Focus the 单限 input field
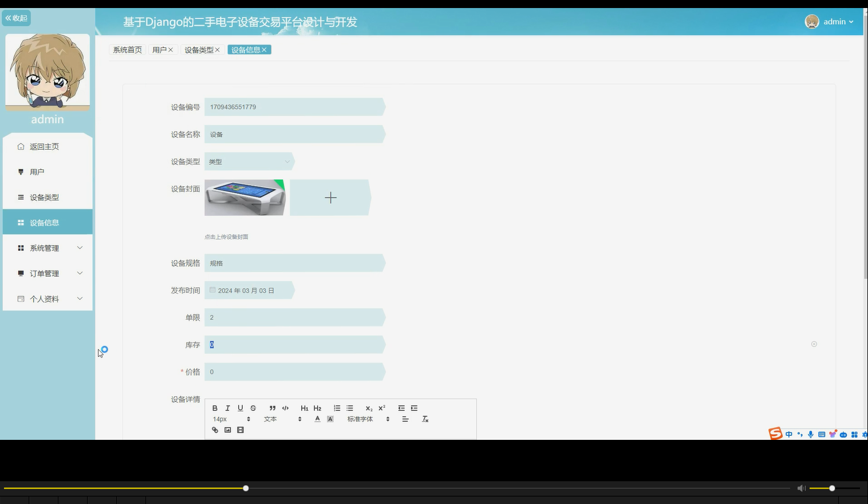 [295, 317]
